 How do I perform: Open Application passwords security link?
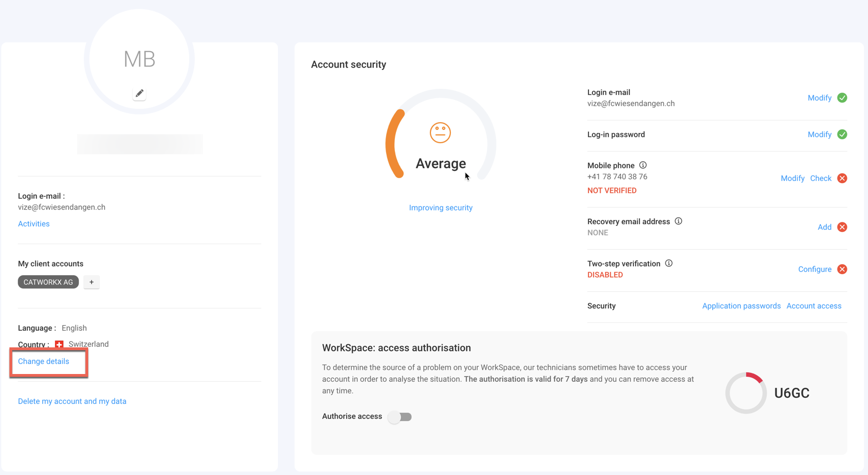click(x=741, y=306)
